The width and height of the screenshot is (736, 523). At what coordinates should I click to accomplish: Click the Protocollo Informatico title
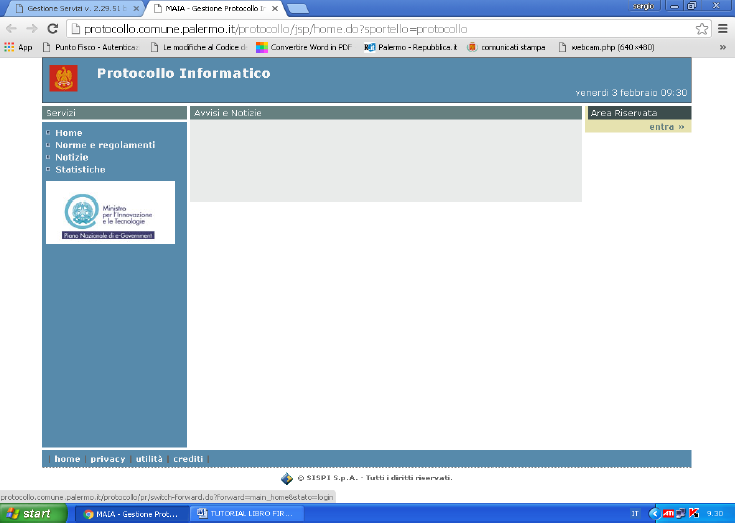pyautogui.click(x=184, y=73)
